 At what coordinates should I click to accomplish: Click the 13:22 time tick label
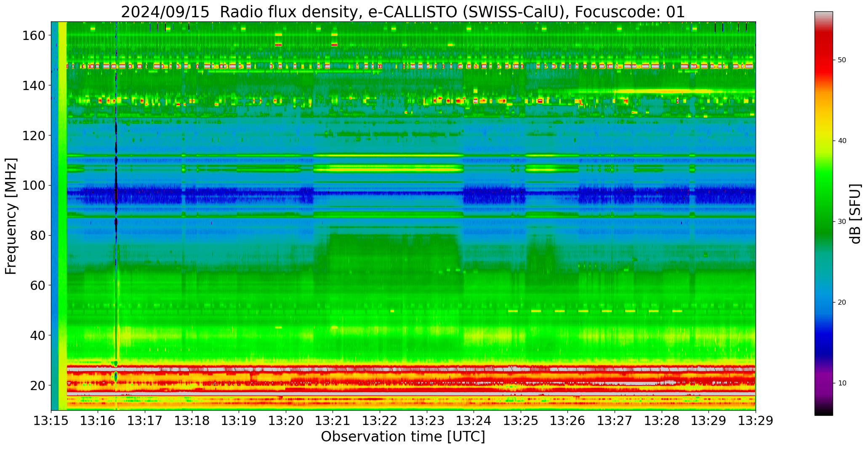[x=380, y=421]
